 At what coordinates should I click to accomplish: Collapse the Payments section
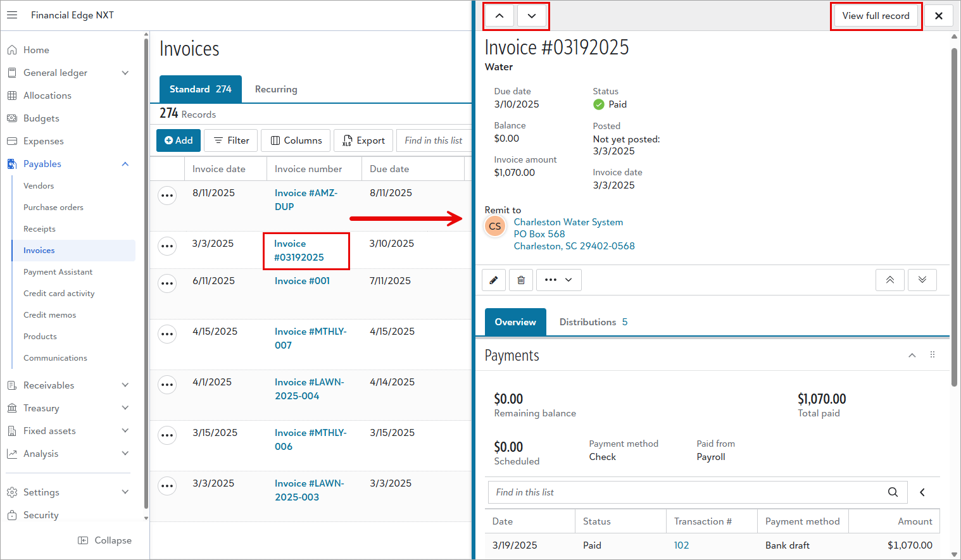tap(912, 355)
